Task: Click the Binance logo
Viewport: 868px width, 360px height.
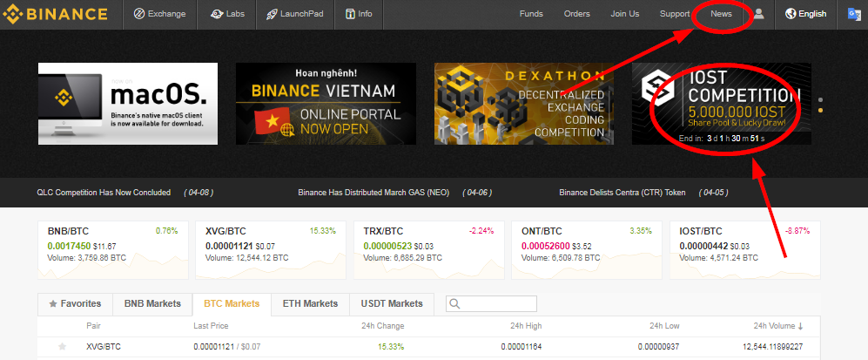Action: (x=56, y=14)
